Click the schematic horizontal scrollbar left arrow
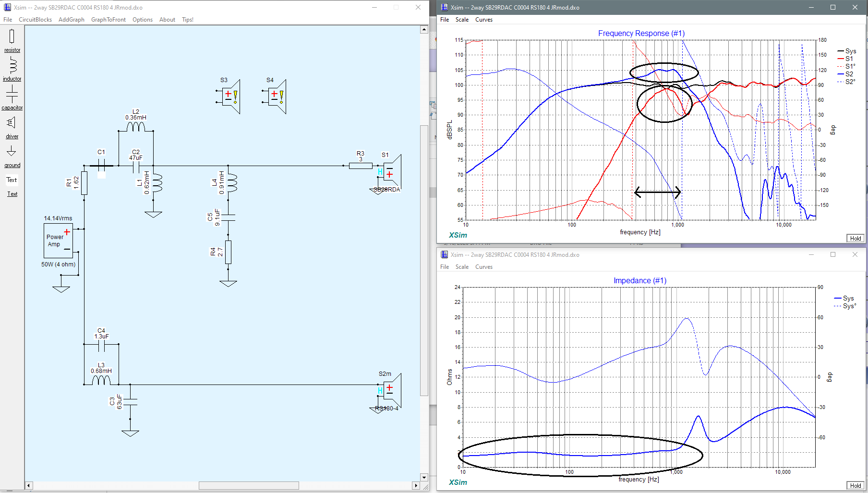This screenshot has width=868, height=493. tap(29, 486)
